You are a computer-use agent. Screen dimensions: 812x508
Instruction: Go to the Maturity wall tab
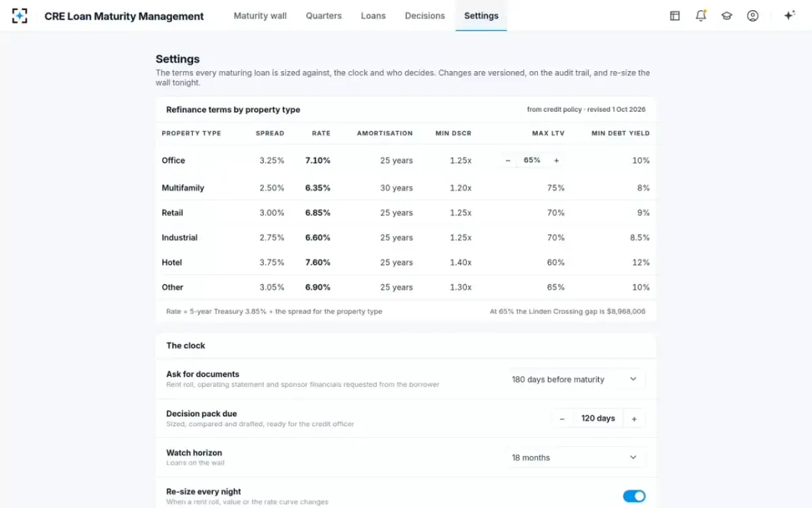[x=260, y=16]
